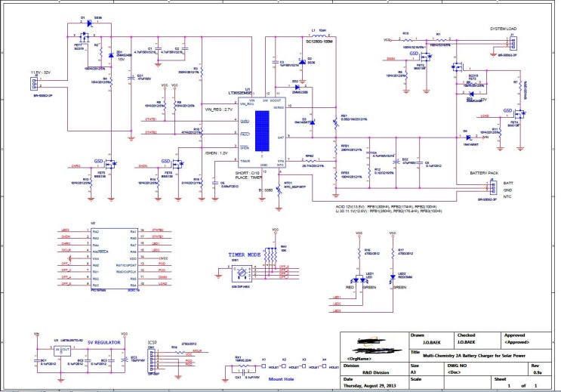This screenshot has height=392, width=561.
Task: Select the RFB2 resistor symbol
Action: 310,161
